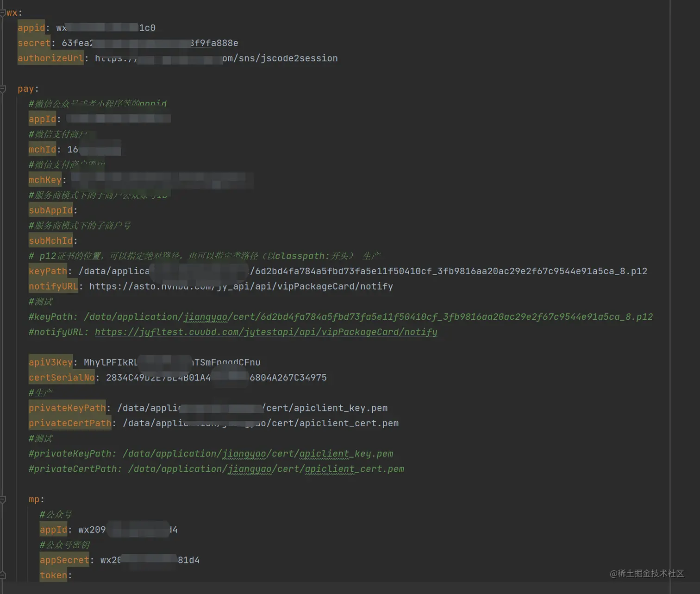Viewport: 700px width, 594px height.
Task: Select the apiV3Key key
Action: pyautogui.click(x=50, y=362)
